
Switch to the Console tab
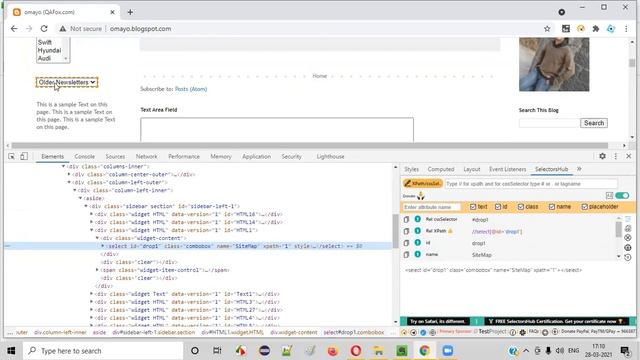pyautogui.click(x=84, y=156)
